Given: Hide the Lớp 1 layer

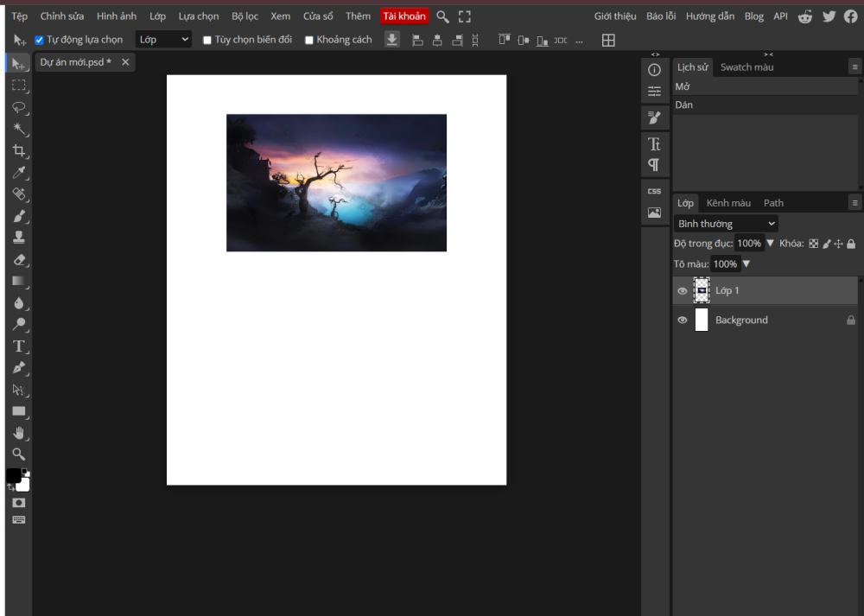Looking at the screenshot, I should click(683, 291).
